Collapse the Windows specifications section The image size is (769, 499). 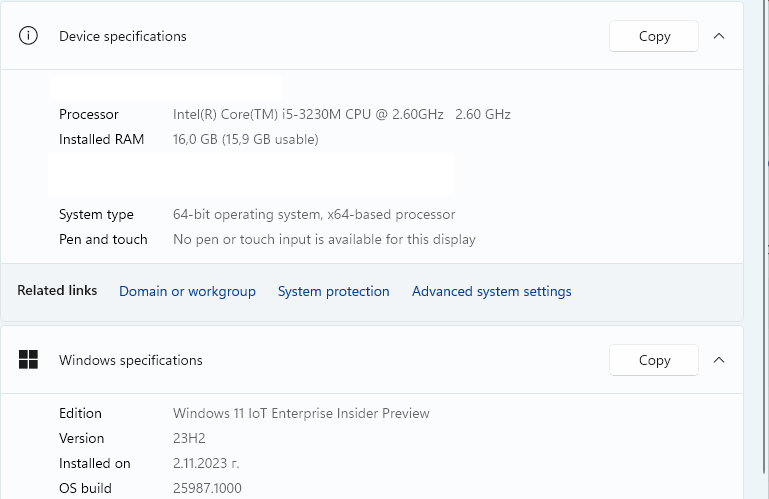tap(718, 360)
